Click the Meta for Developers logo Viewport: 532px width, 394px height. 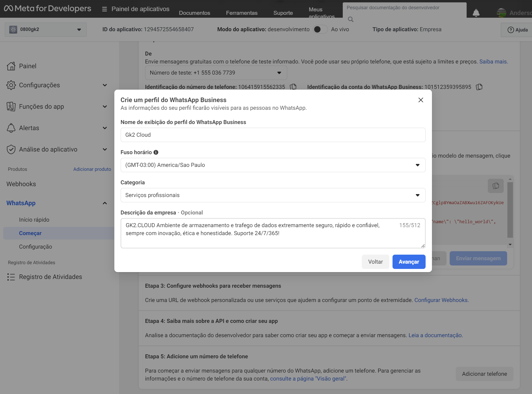click(x=48, y=9)
